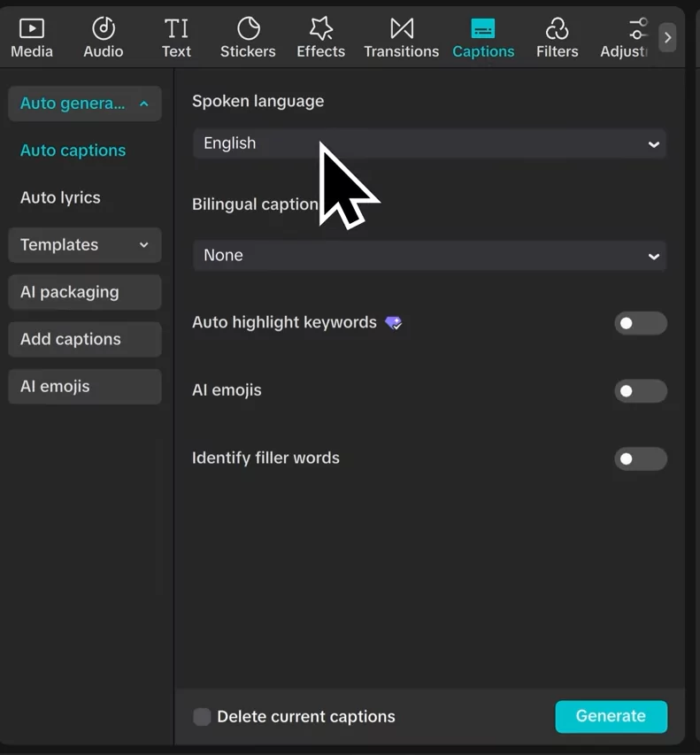The image size is (700, 755).
Task: Select Auto captions in sidebar
Action: coord(73,150)
